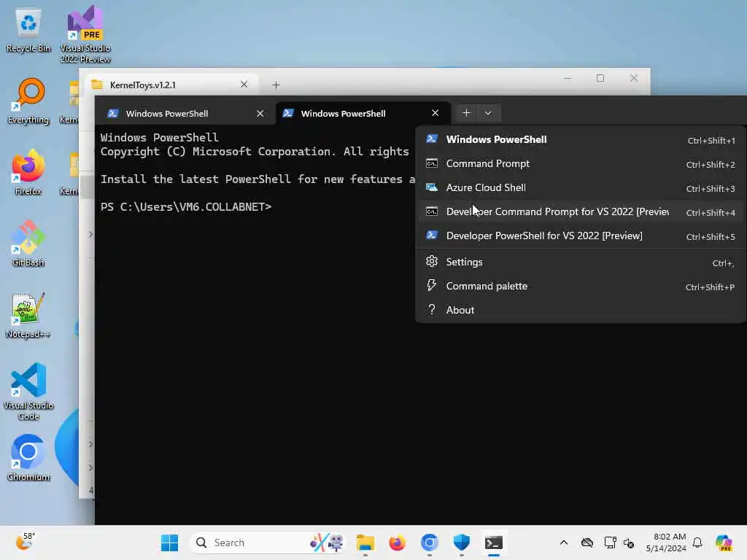Open Settings from the terminal menu
Screen dimensions: 747x560
[x=580, y=262]
